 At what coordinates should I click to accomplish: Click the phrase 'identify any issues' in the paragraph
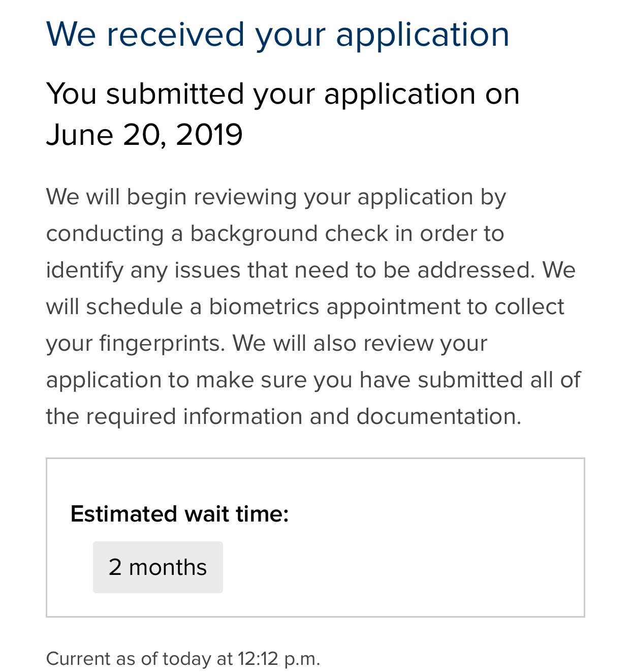pyautogui.click(x=143, y=270)
